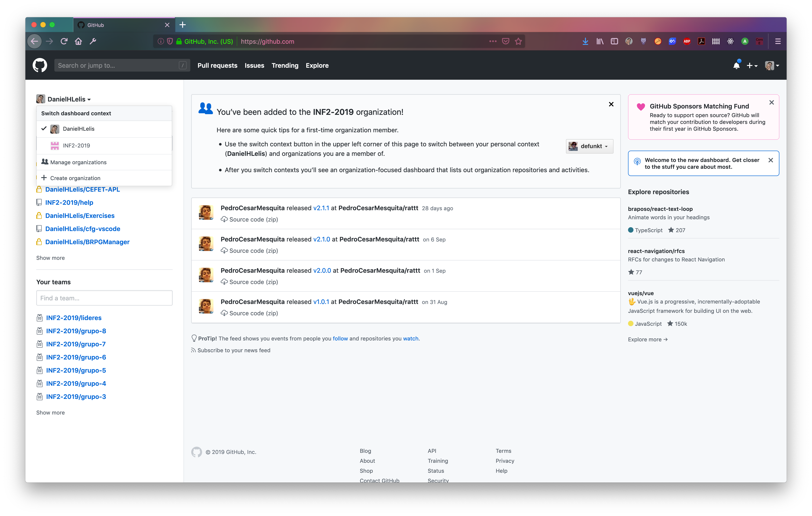Choose Create organization from the menu
The height and width of the screenshot is (516, 812).
[x=104, y=178]
